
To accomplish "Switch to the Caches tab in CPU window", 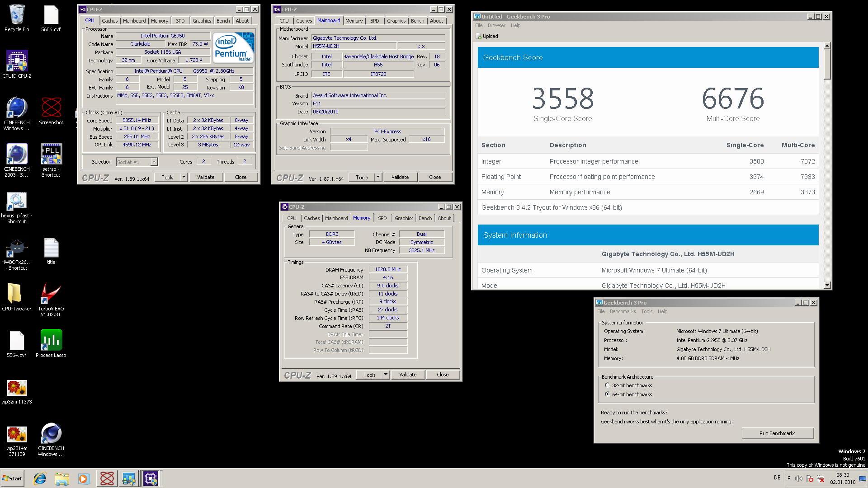I will [x=109, y=21].
